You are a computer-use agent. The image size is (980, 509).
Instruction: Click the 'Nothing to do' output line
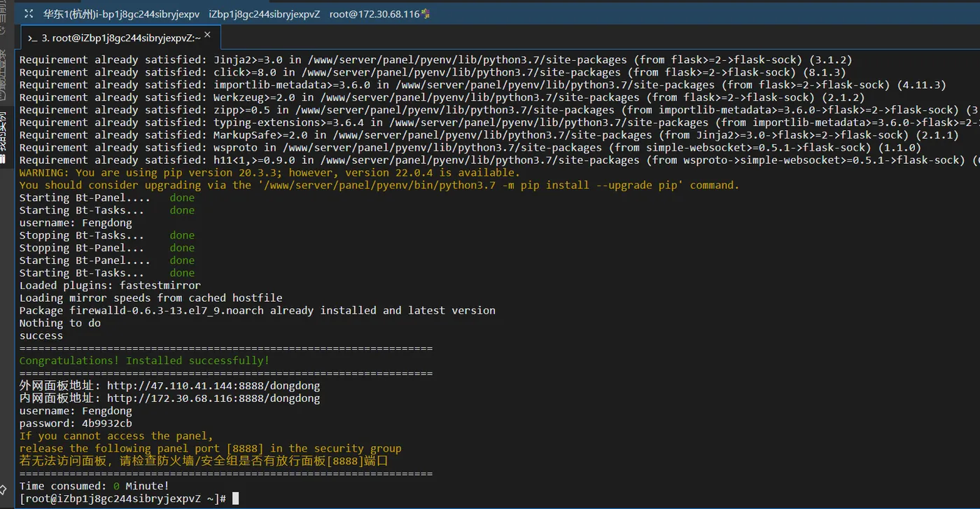coord(60,323)
